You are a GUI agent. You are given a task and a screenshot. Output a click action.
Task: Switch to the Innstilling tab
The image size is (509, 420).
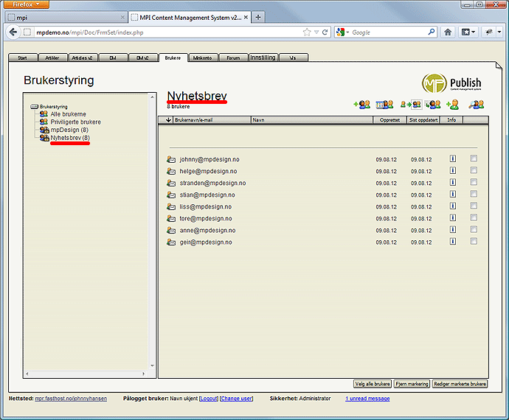pos(263,57)
